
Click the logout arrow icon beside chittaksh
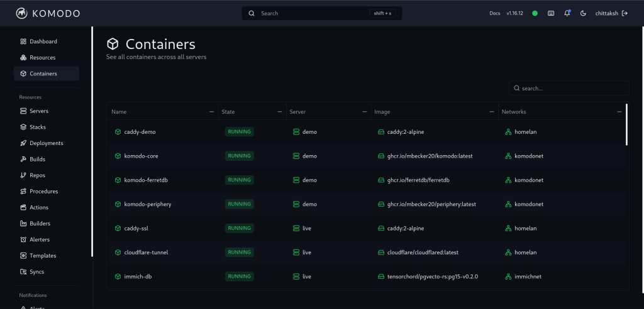click(625, 13)
